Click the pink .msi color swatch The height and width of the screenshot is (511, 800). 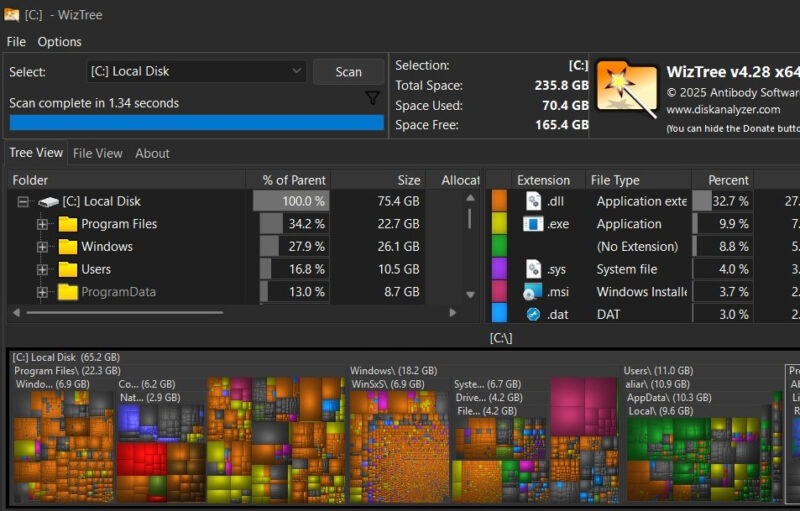point(499,291)
